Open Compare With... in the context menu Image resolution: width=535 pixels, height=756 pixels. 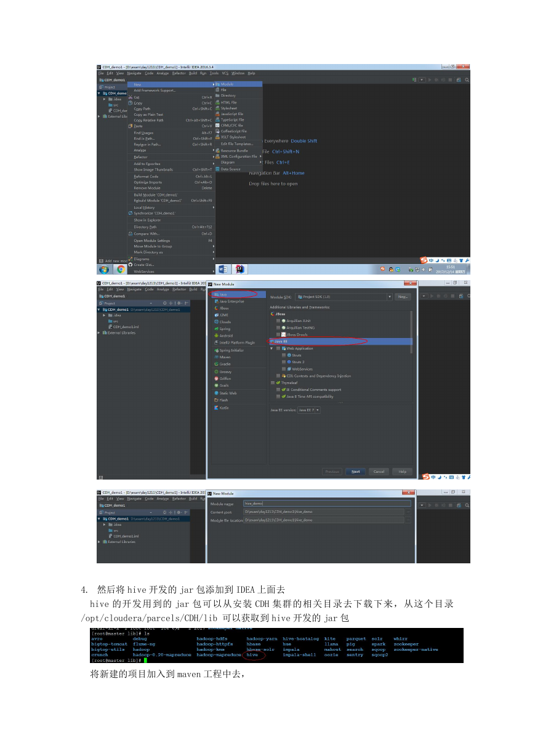click(x=171, y=234)
